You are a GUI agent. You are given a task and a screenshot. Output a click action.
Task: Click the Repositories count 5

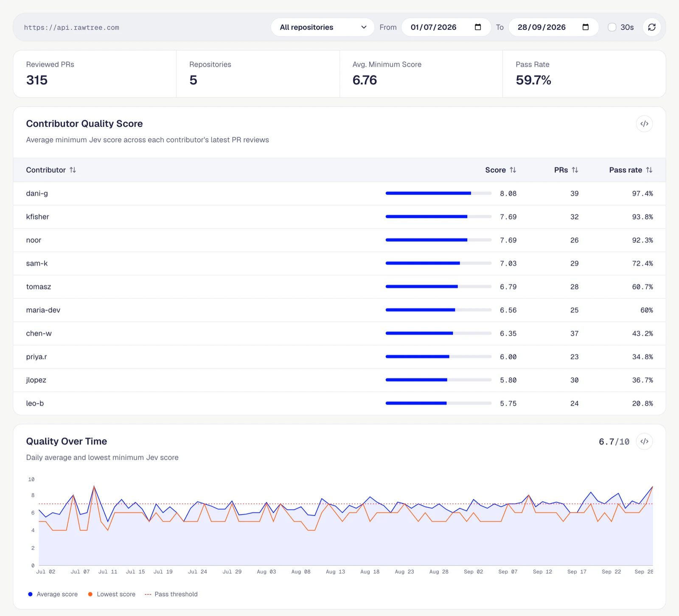[x=193, y=80]
